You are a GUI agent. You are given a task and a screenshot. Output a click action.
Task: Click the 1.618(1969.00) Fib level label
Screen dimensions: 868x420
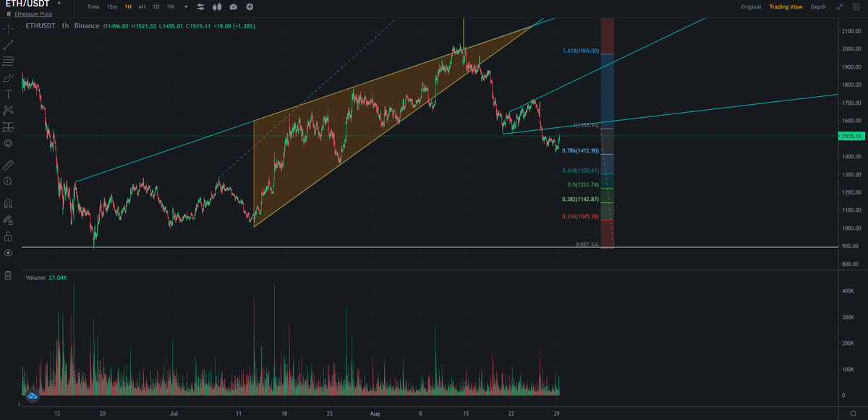tap(581, 51)
